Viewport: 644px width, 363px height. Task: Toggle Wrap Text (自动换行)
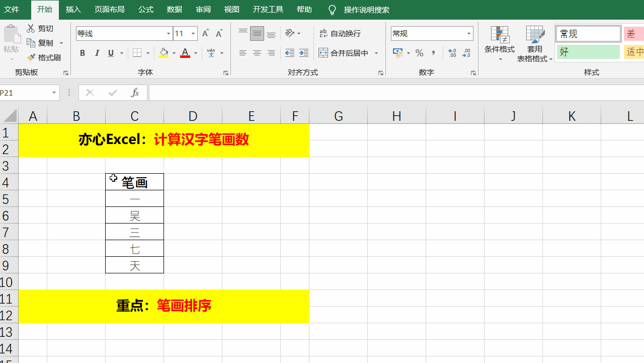(340, 34)
